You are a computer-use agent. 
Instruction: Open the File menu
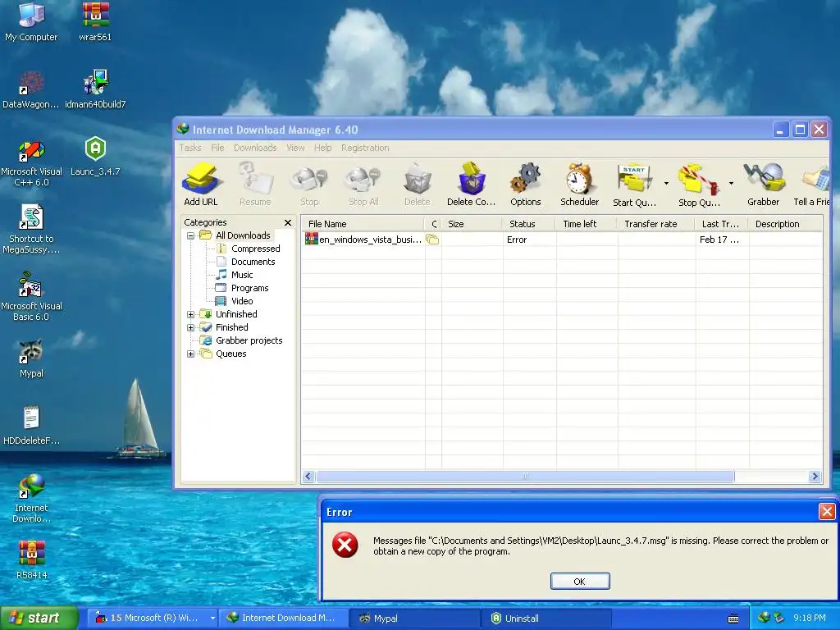217,148
